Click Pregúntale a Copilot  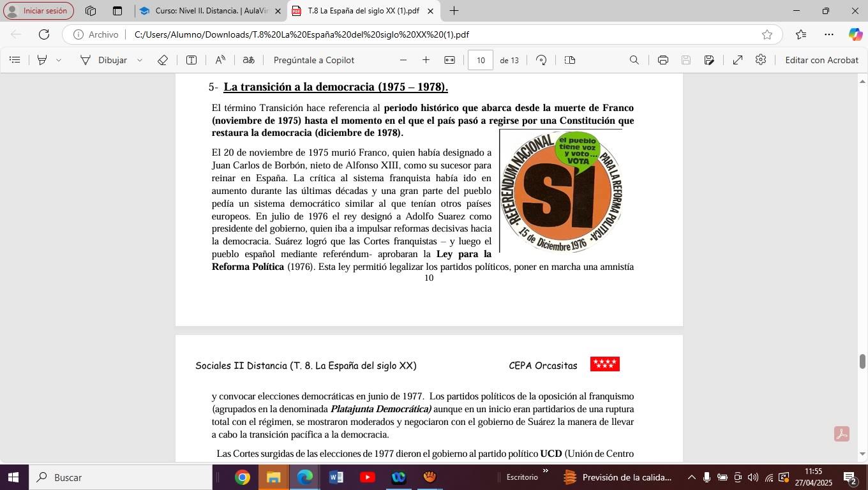[314, 60]
